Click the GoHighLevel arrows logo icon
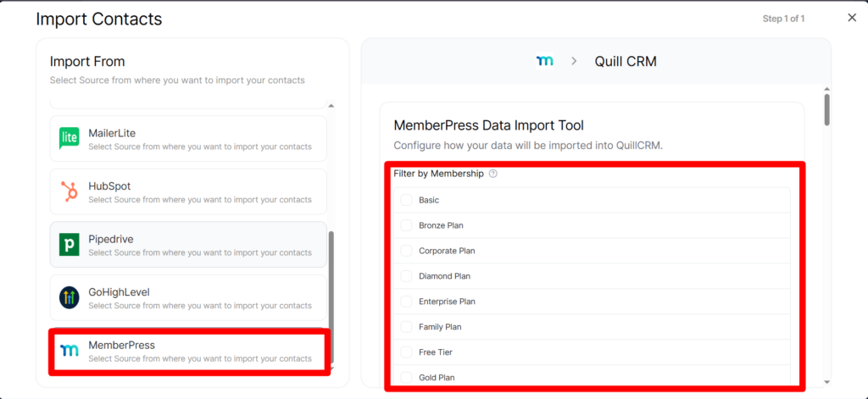 [70, 297]
